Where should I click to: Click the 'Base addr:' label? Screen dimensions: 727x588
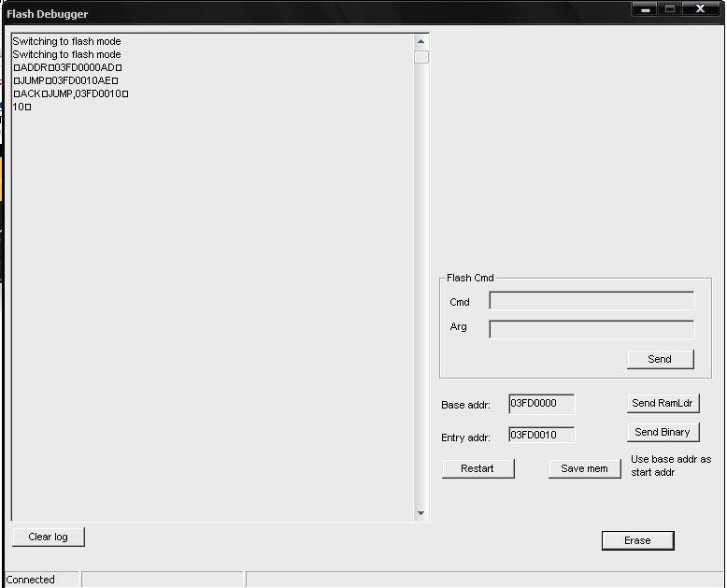click(465, 405)
